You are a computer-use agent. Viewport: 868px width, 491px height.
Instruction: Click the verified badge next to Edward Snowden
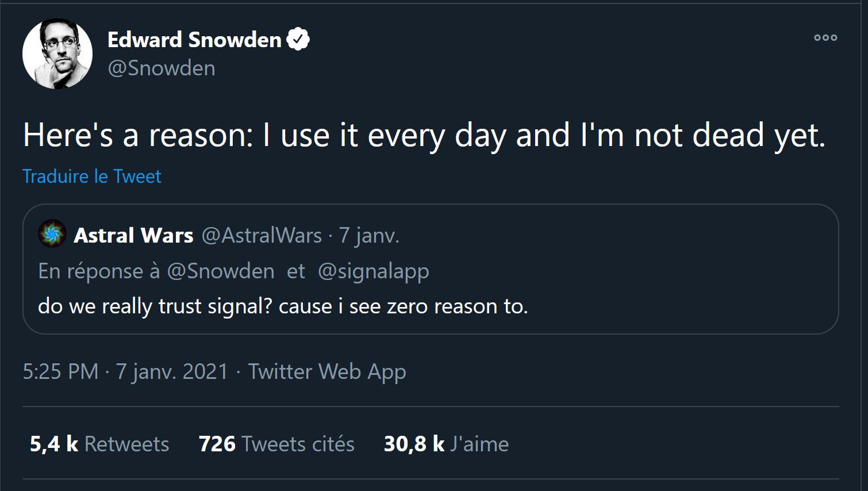[x=298, y=39]
